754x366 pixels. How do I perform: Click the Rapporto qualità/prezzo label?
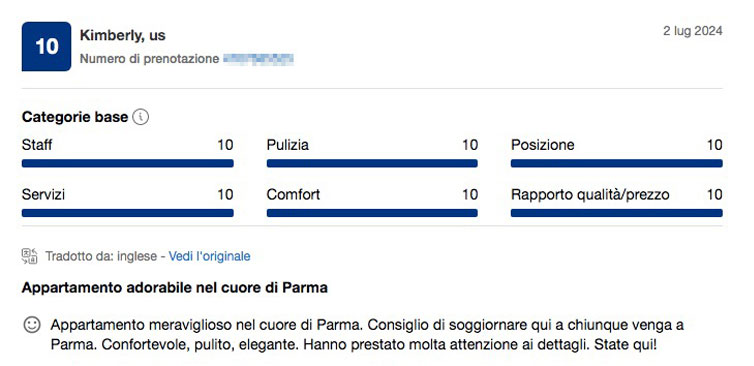pyautogui.click(x=590, y=195)
